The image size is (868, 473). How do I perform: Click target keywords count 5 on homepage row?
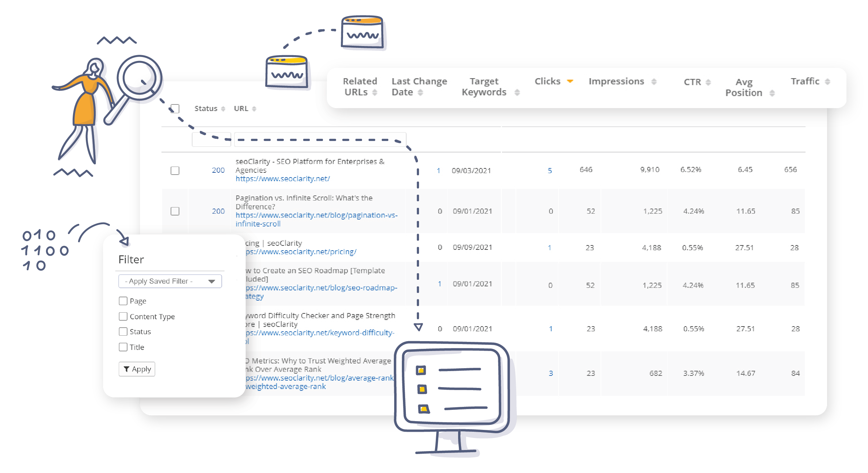550,171
